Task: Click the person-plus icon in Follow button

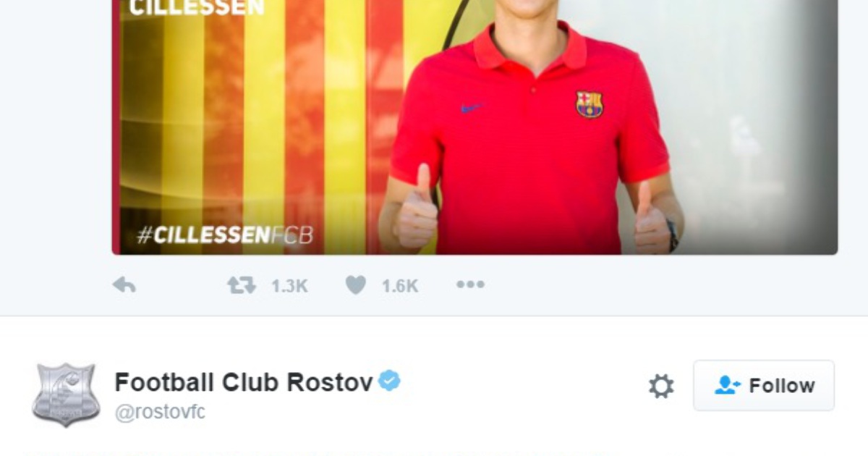Action: coord(727,385)
